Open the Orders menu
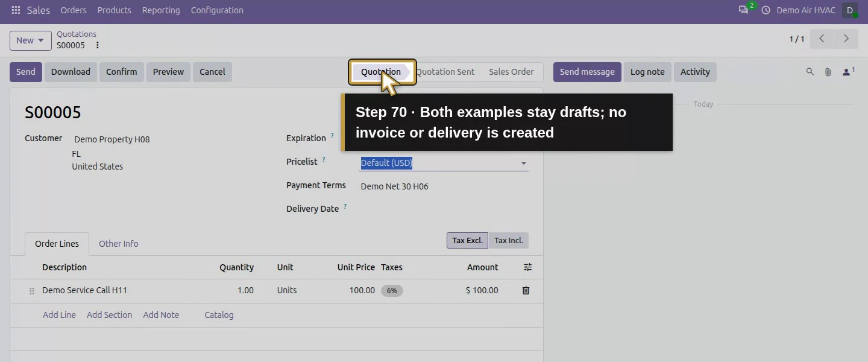Screen dimensions: 868x362 click(74, 10)
